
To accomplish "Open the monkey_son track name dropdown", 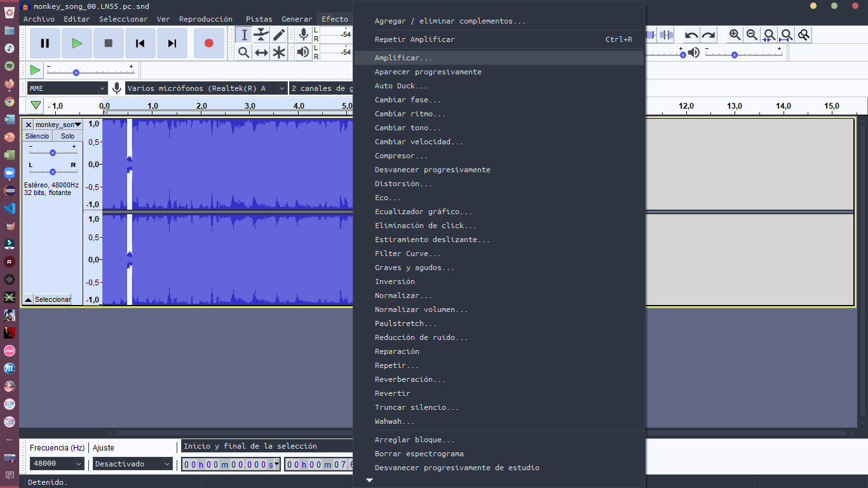I will coord(58,125).
